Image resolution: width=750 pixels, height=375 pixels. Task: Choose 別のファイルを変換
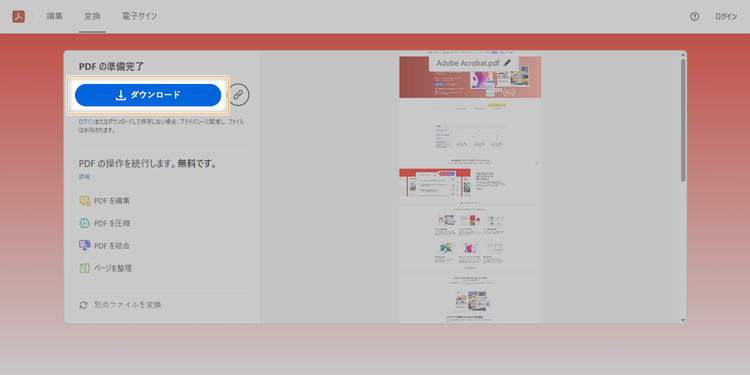pyautogui.click(x=120, y=305)
